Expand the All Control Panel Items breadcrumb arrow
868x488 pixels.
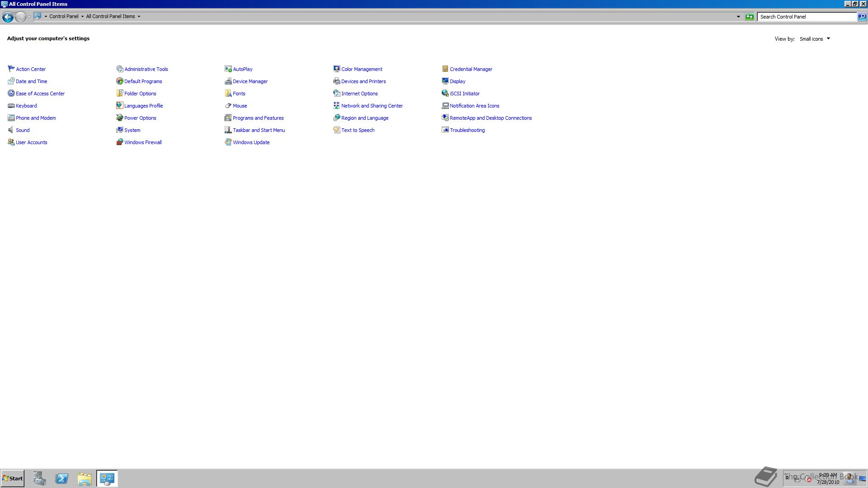tap(139, 16)
